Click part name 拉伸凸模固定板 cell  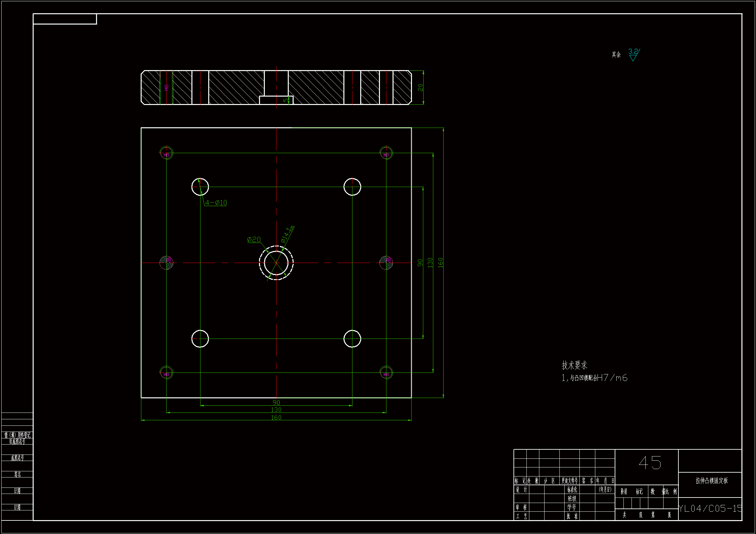click(711, 481)
